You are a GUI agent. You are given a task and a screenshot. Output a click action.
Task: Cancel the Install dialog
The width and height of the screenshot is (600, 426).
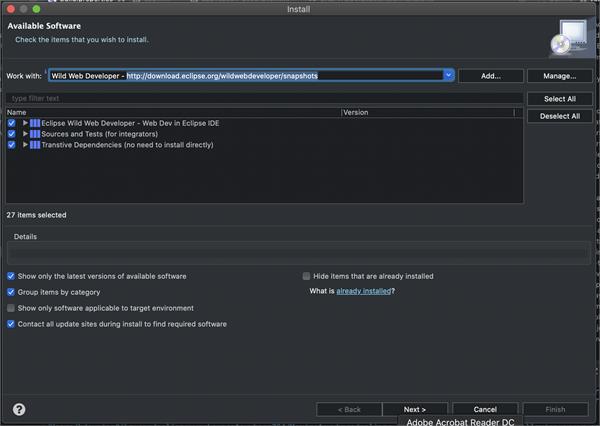tap(485, 409)
